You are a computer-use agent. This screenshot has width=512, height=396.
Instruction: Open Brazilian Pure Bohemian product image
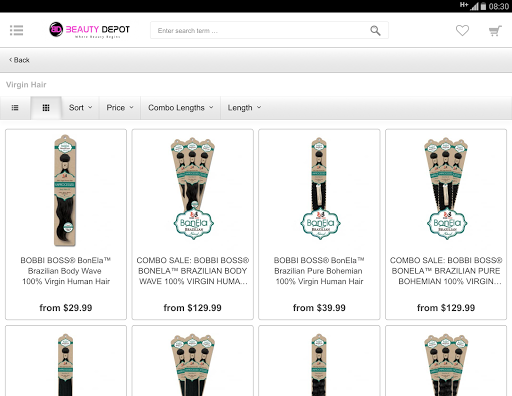[319, 188]
